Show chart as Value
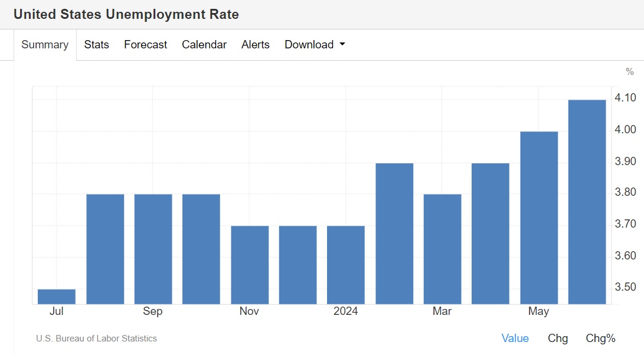The width and height of the screenshot is (644, 355). (x=515, y=338)
